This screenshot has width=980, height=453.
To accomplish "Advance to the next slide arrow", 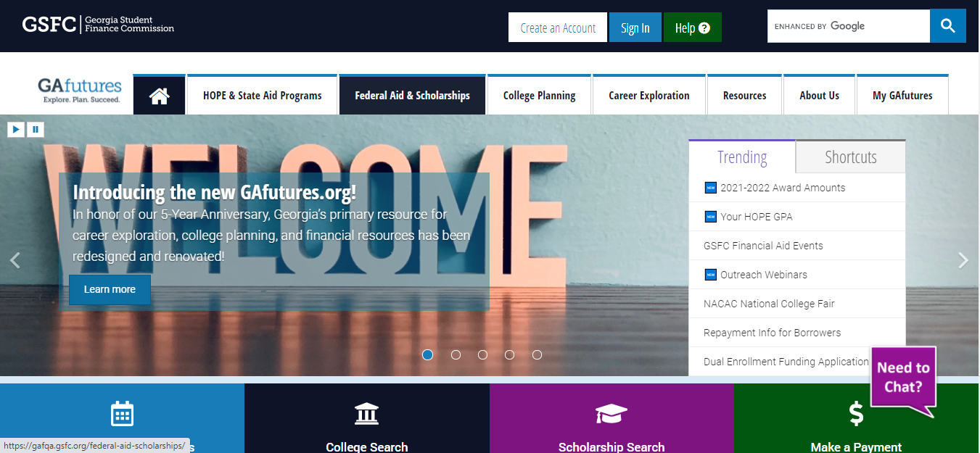I will click(x=963, y=260).
